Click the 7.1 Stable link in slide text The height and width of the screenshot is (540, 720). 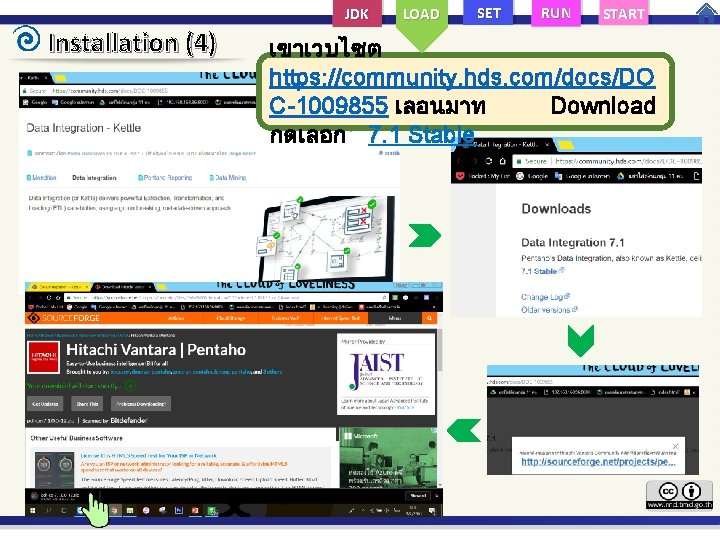(x=421, y=135)
